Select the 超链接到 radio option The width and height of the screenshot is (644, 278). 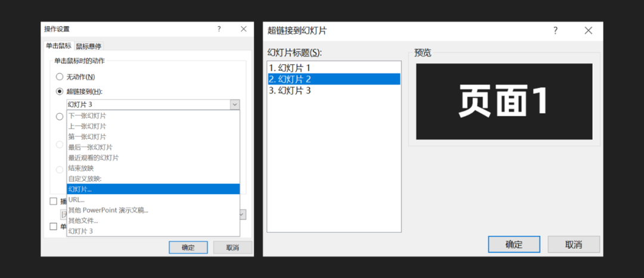pos(60,92)
